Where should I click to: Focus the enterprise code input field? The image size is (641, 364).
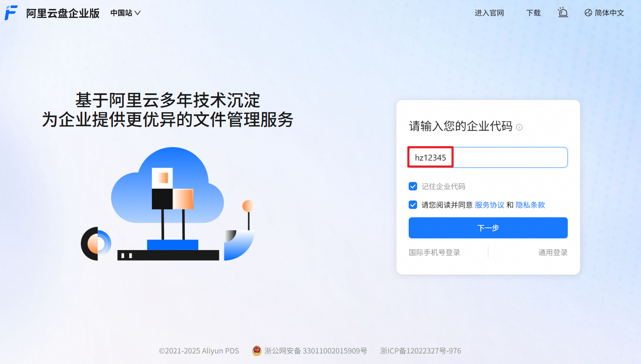click(x=488, y=157)
